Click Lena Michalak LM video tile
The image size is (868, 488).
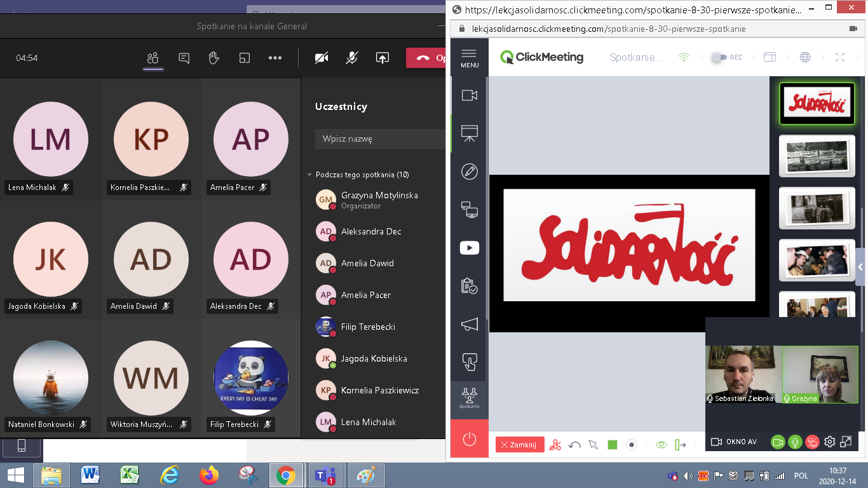click(51, 139)
